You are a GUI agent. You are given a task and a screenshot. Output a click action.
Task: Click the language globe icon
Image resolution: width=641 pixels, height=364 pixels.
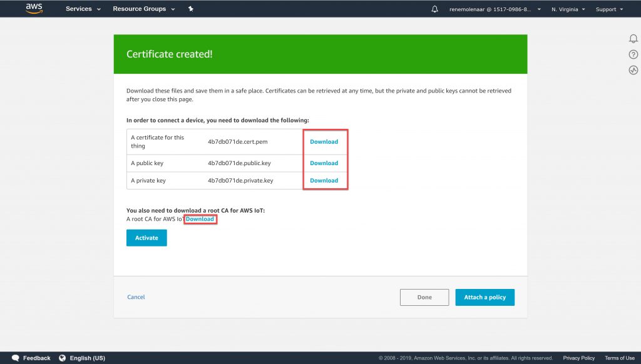(63, 358)
